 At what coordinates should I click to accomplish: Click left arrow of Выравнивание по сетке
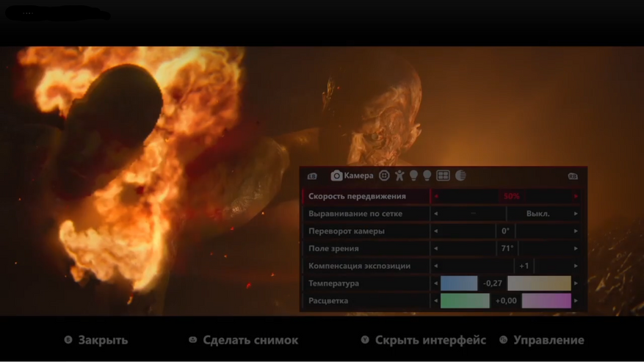435,214
